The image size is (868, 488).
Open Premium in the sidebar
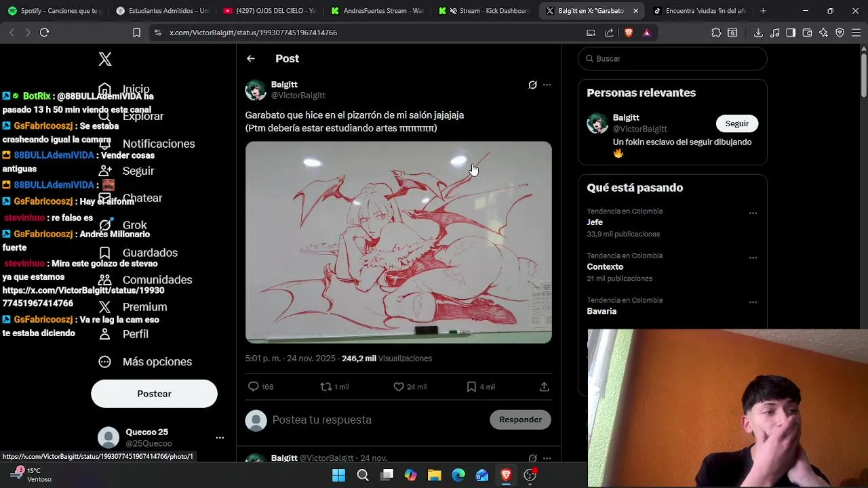[x=132, y=307]
